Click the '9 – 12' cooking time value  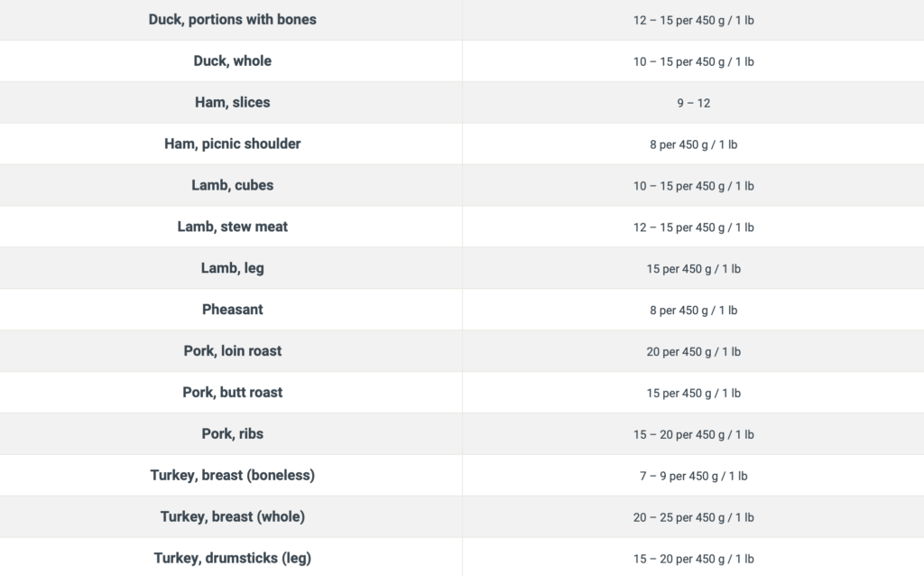[694, 103]
